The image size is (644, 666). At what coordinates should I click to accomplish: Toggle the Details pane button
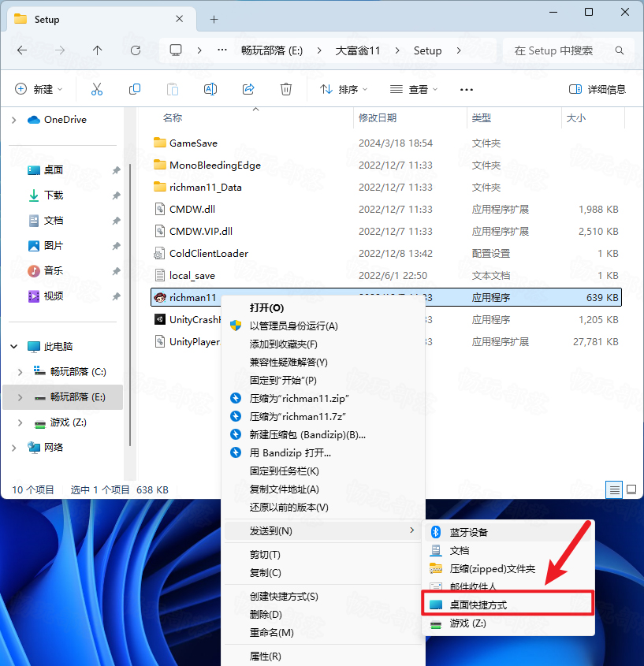pos(597,89)
